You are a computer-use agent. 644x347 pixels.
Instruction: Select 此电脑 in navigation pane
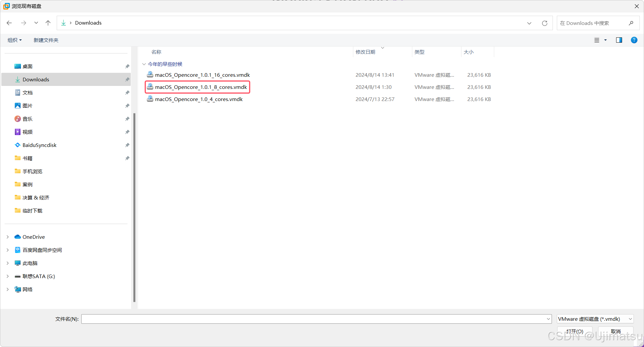point(30,263)
